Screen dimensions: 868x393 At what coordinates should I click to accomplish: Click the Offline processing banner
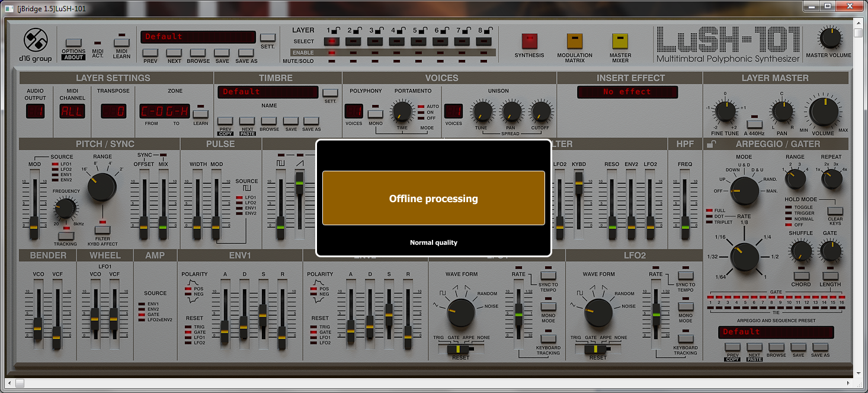(x=434, y=199)
